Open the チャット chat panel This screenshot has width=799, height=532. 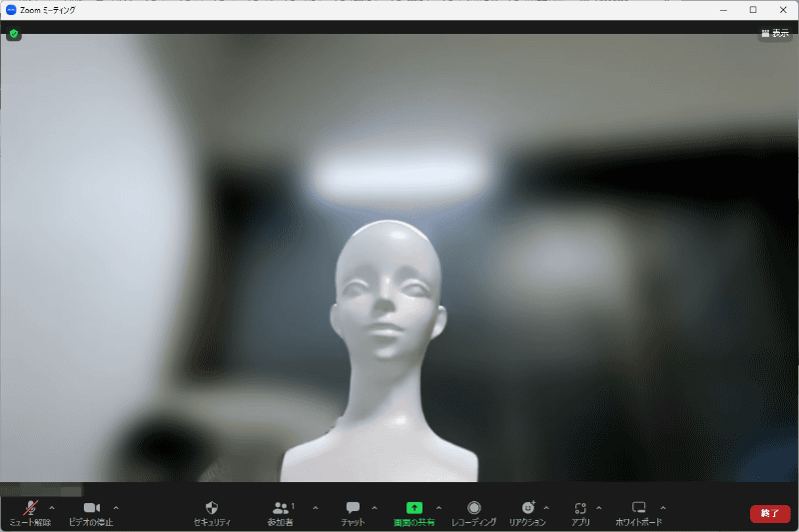click(353, 513)
